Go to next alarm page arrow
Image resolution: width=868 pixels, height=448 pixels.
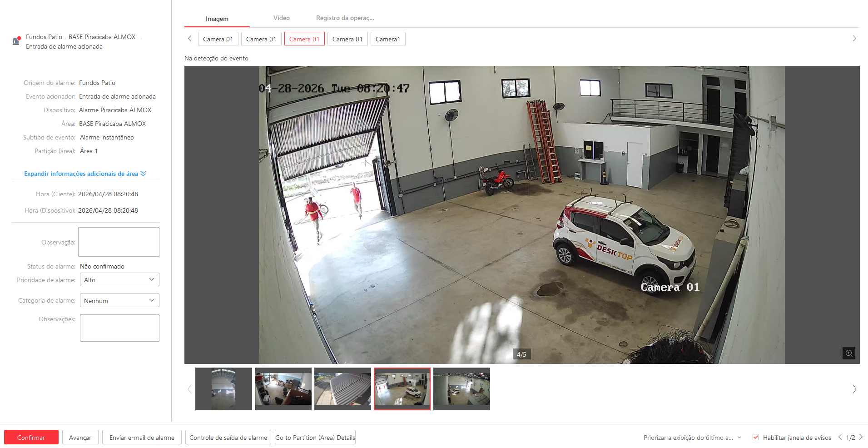[x=861, y=437]
